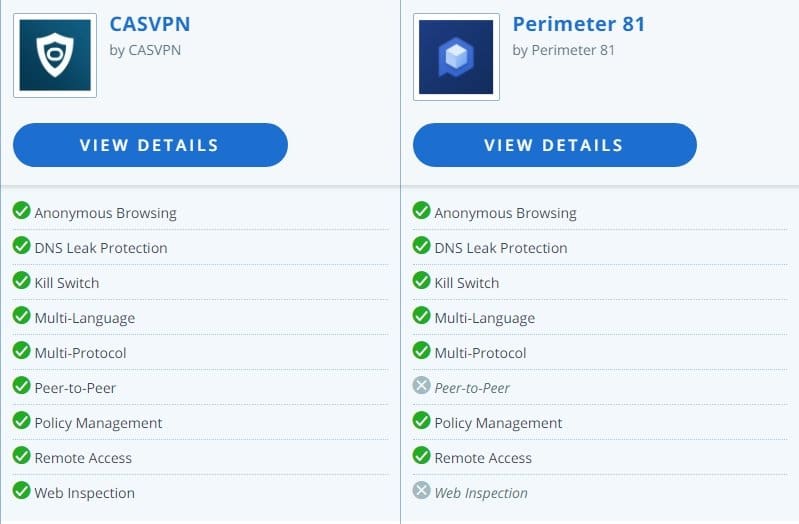
Task: Click CASVPN Peer-to-Peer green check icon
Action: point(21,386)
